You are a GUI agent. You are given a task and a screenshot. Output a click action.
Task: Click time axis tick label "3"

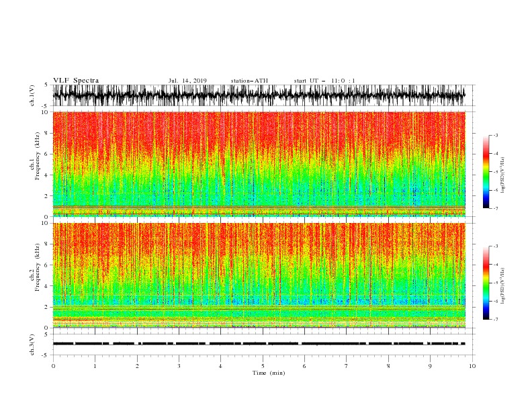179,366
